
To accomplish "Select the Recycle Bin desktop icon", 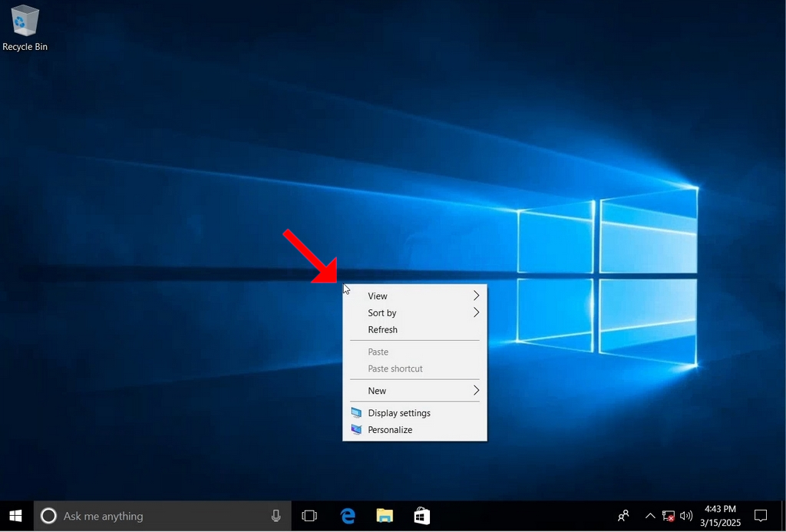I will click(x=25, y=28).
